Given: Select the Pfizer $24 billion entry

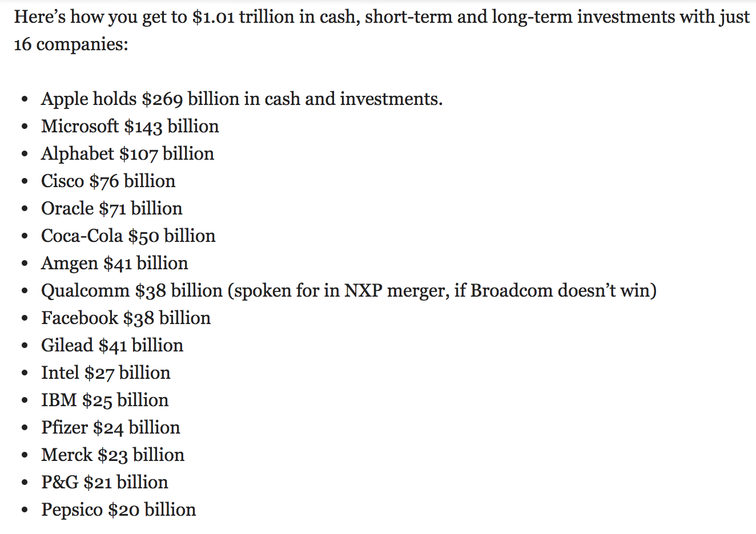Looking at the screenshot, I should click(110, 428).
